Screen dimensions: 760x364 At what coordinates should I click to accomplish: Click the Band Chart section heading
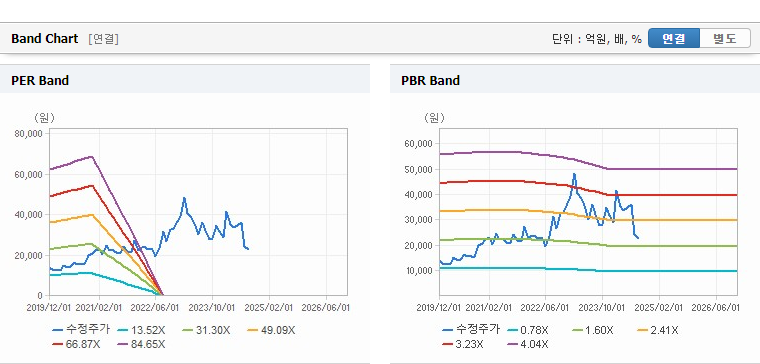(45, 39)
